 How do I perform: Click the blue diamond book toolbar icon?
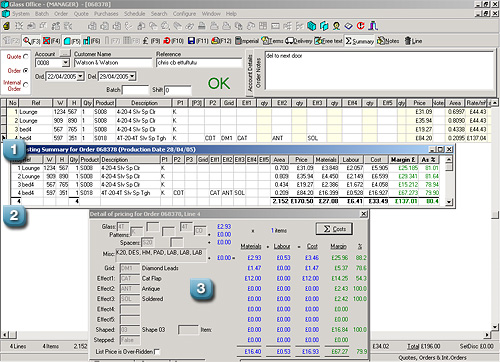tap(348, 26)
